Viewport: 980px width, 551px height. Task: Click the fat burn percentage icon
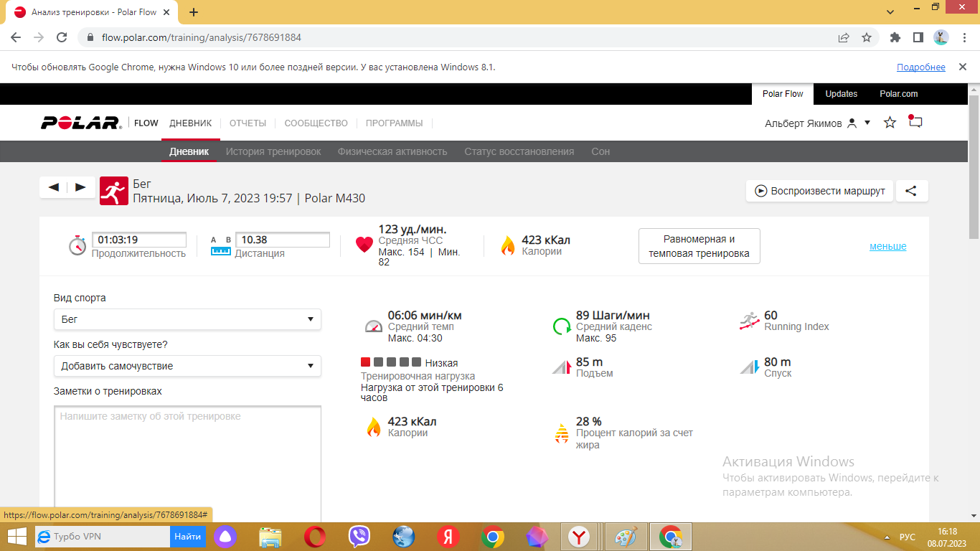tap(562, 433)
